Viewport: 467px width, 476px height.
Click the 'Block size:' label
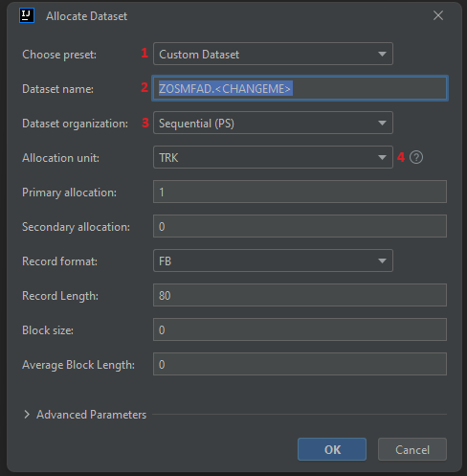(x=48, y=330)
